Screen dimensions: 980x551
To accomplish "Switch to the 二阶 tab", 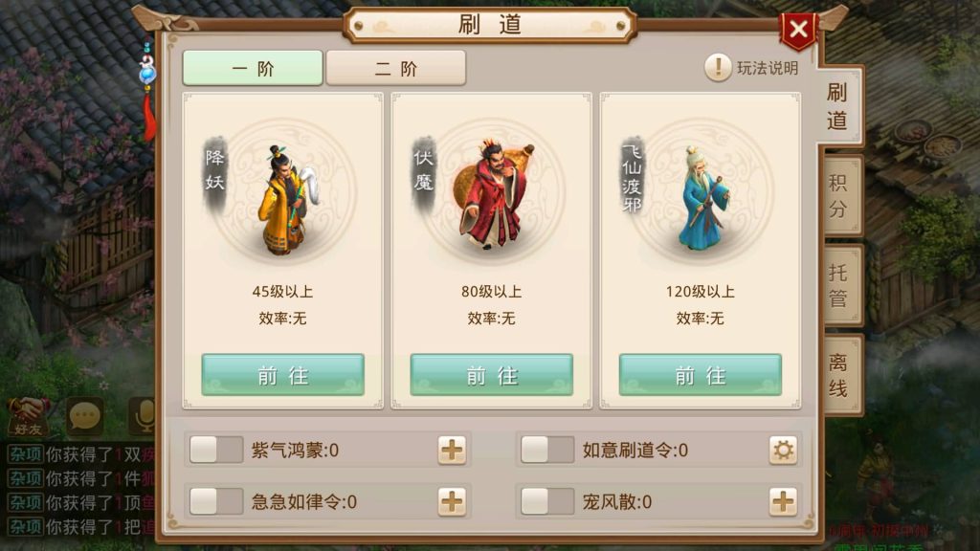I will pos(395,68).
